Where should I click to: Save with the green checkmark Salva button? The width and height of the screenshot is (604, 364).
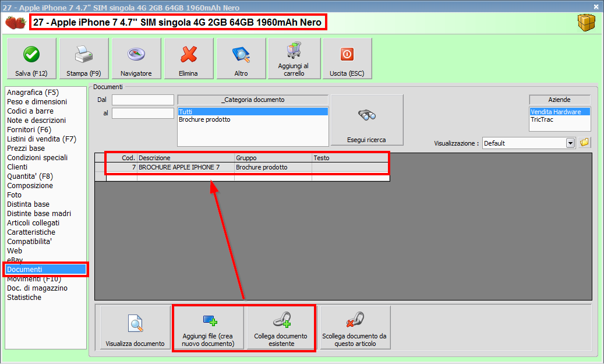(x=31, y=59)
